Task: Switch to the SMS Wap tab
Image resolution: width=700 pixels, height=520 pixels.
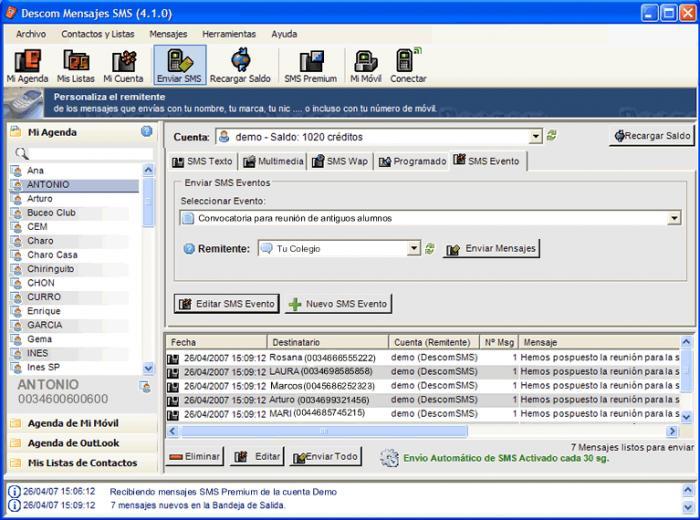Action: click(x=340, y=161)
